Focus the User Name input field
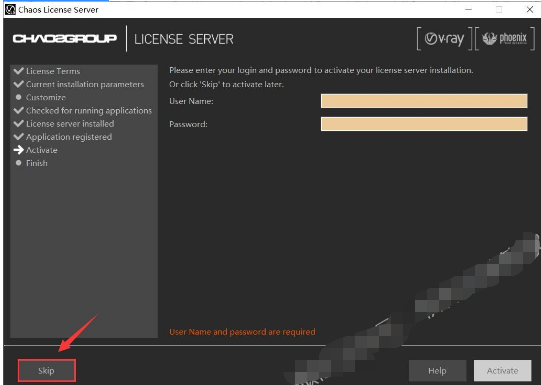 tap(424, 101)
